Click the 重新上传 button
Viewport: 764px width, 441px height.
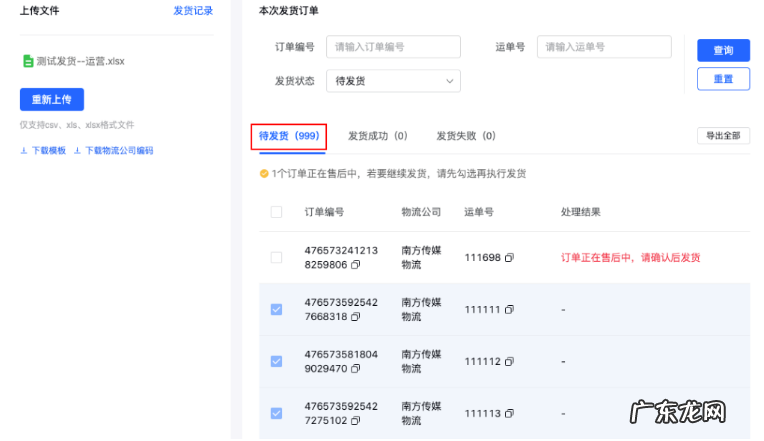point(52,99)
